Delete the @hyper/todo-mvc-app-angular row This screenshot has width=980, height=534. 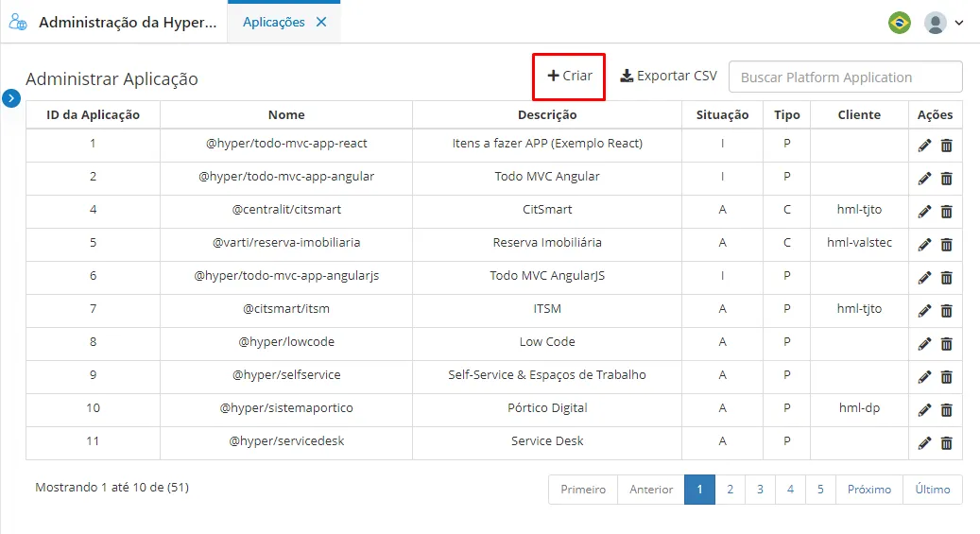pyautogui.click(x=946, y=179)
